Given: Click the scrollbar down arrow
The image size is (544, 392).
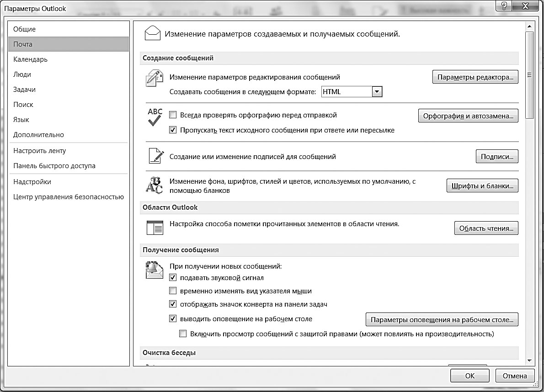Looking at the screenshot, I should pos(529,360).
